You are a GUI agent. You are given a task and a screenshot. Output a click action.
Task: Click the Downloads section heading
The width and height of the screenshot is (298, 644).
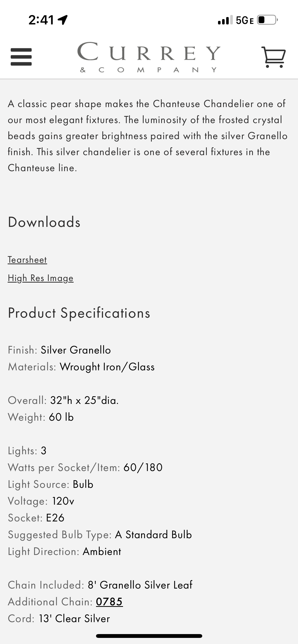coord(44,222)
